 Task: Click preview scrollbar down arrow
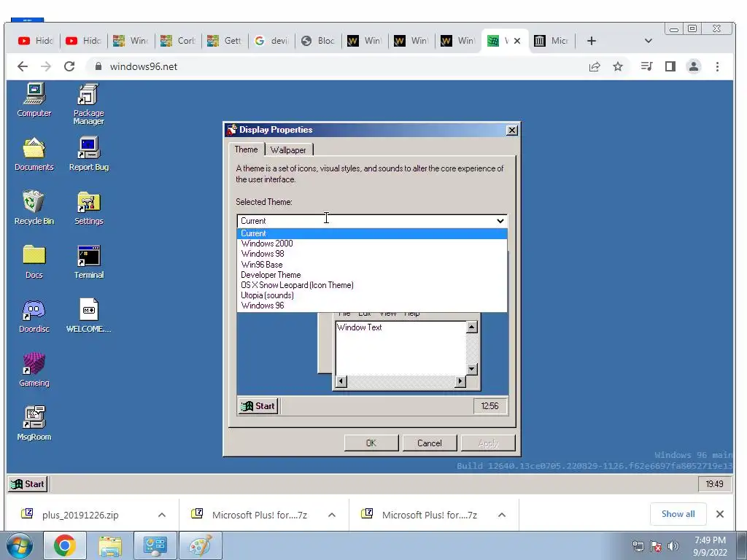click(471, 368)
